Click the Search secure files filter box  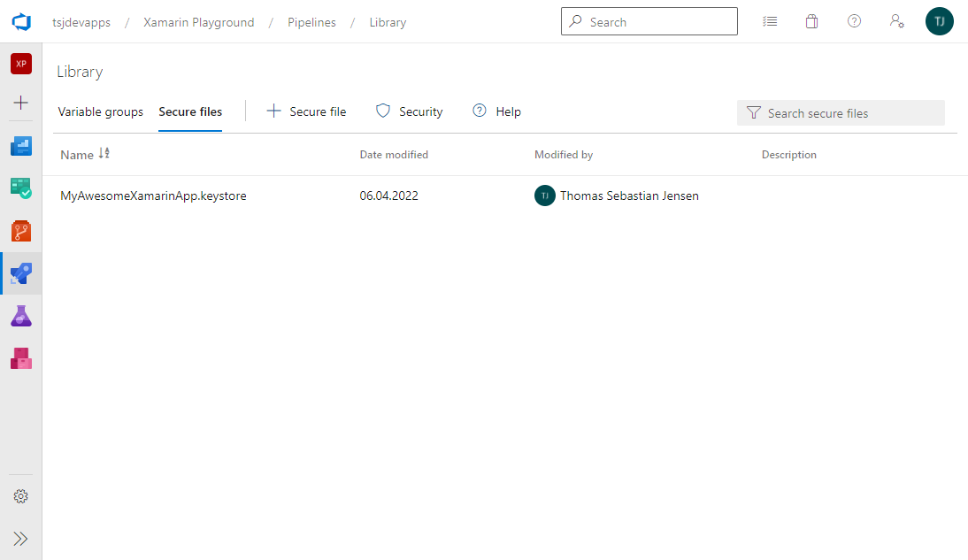841,113
